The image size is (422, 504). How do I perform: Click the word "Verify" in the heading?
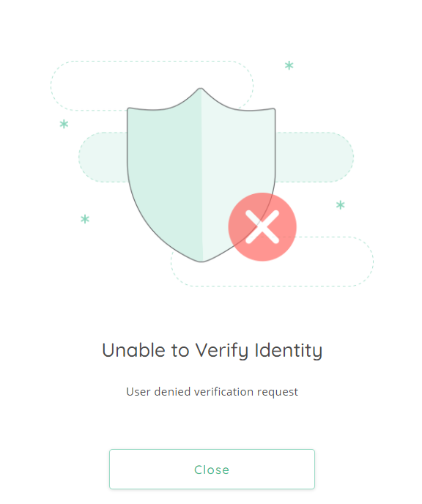[x=222, y=351]
